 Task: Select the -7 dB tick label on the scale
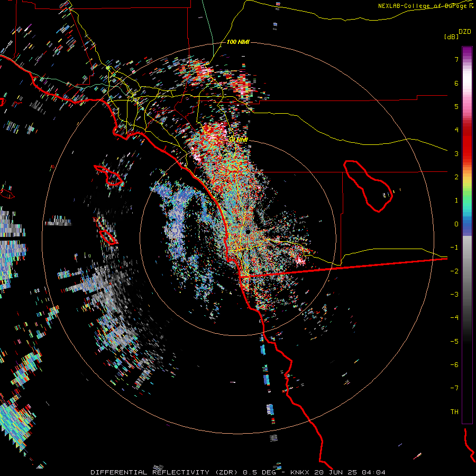pos(454,388)
